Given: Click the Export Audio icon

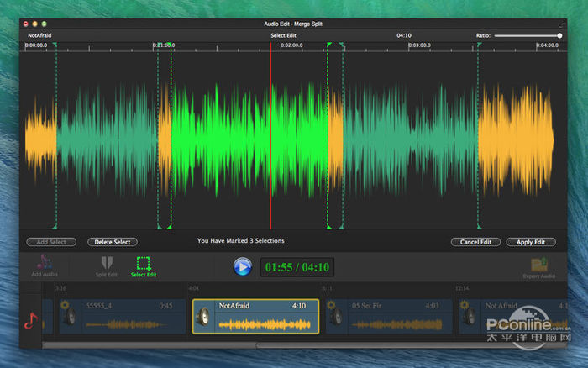Looking at the screenshot, I should pyautogui.click(x=538, y=263).
